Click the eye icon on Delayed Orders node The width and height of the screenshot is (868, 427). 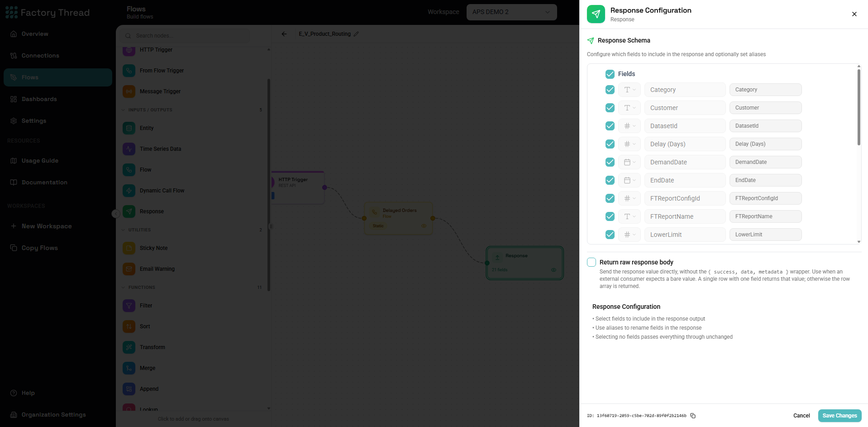coord(424,226)
